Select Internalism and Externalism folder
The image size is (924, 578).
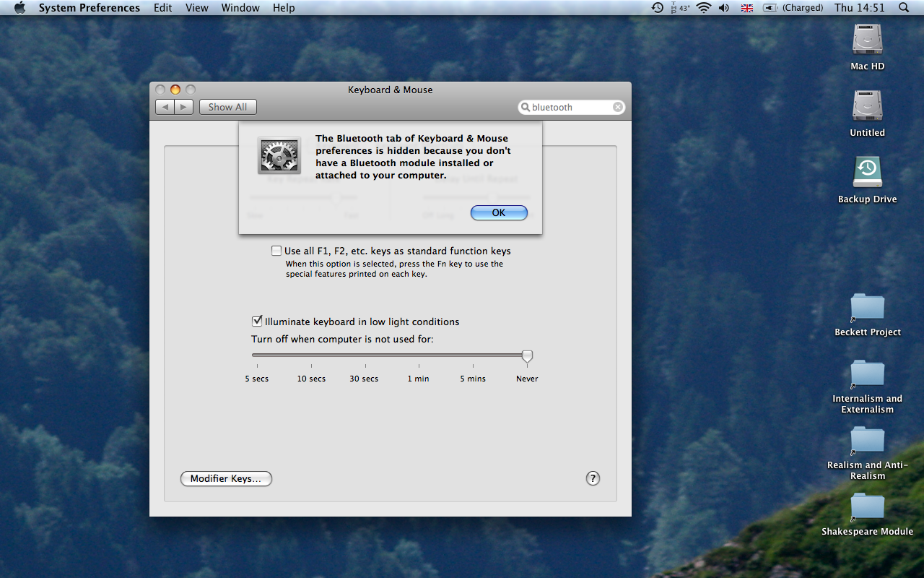[867, 373]
